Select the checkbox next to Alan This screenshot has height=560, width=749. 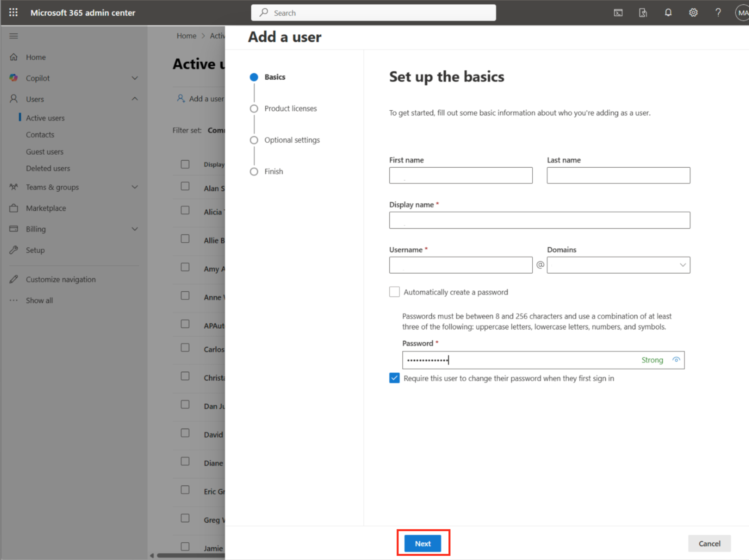(x=185, y=187)
